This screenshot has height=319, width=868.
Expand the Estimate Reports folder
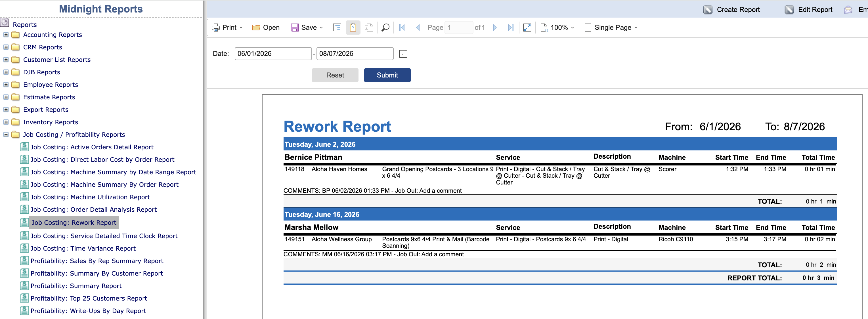[6, 97]
